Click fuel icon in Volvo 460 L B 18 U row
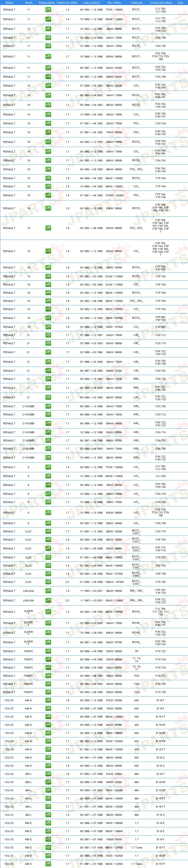The width and height of the screenshot is (188, 868). tap(48, 815)
